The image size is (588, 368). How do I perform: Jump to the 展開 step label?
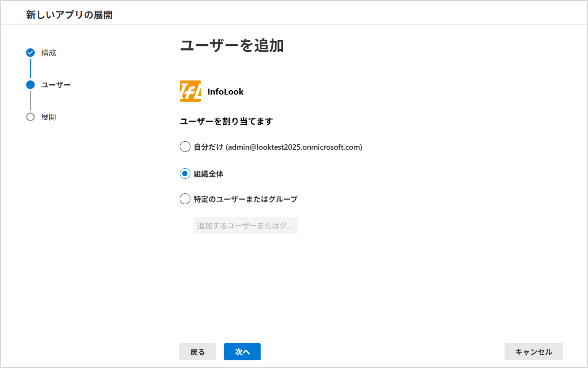click(48, 117)
